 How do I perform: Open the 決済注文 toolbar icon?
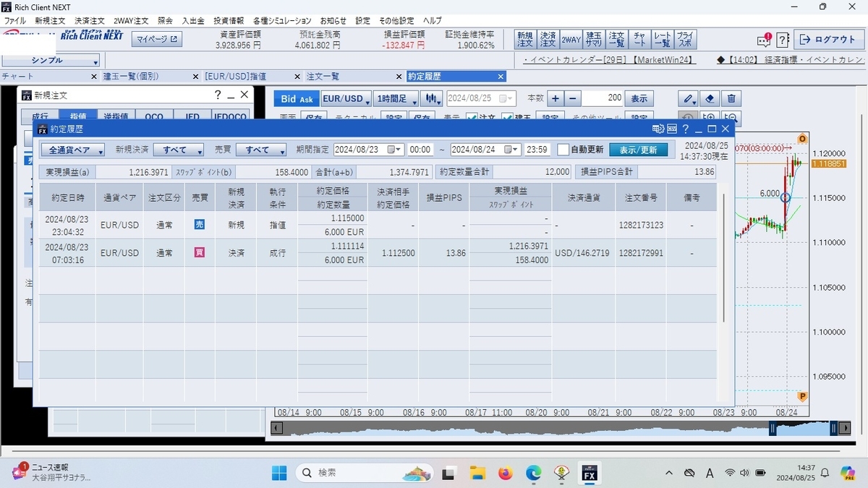pyautogui.click(x=548, y=40)
